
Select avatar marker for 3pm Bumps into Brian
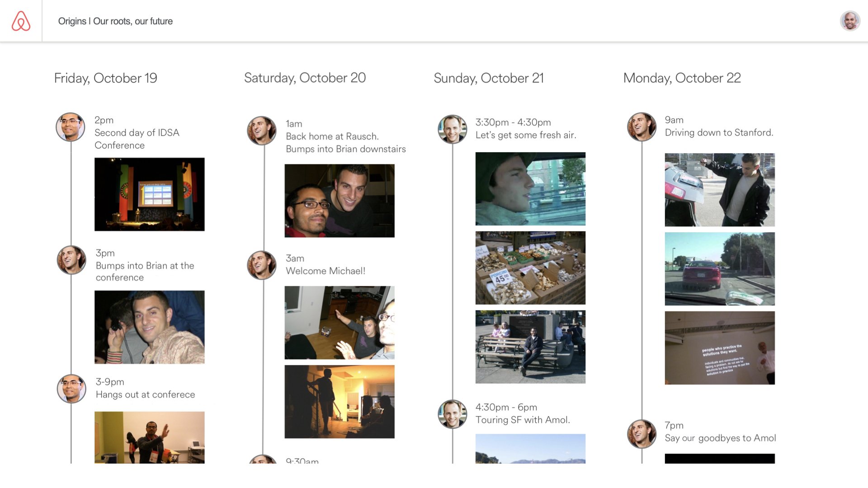[x=71, y=260]
